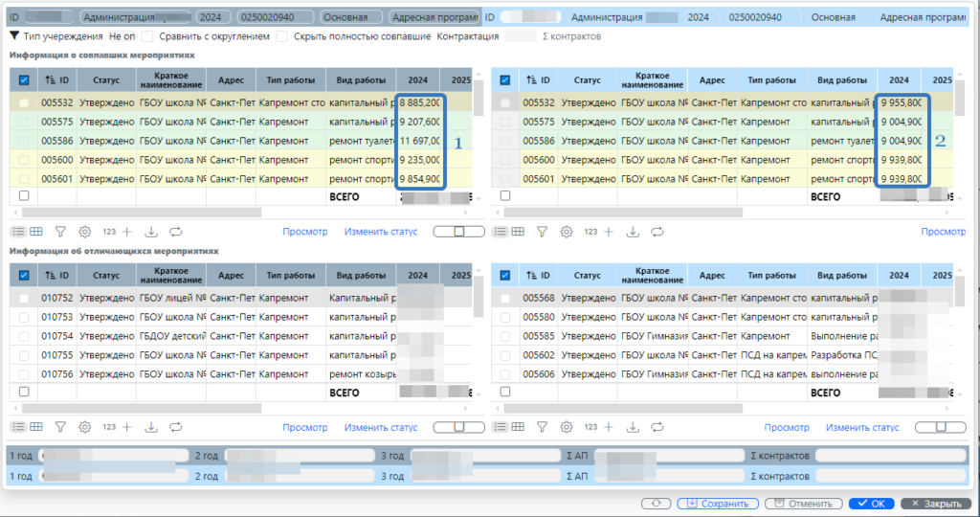Screen dimensions: 980x517
Task: Open gear settings in top-right grid toolbar
Action: tap(567, 232)
